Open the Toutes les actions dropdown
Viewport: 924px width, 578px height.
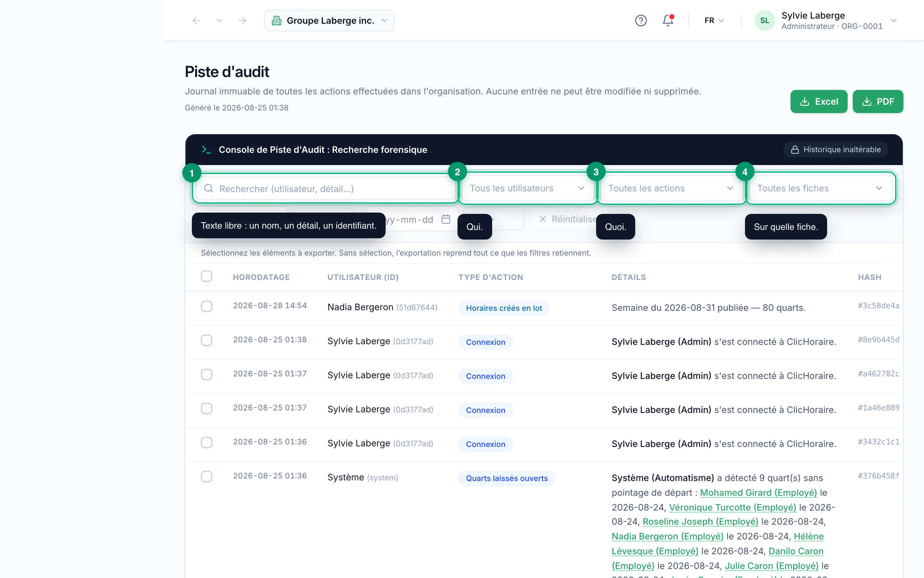(671, 188)
